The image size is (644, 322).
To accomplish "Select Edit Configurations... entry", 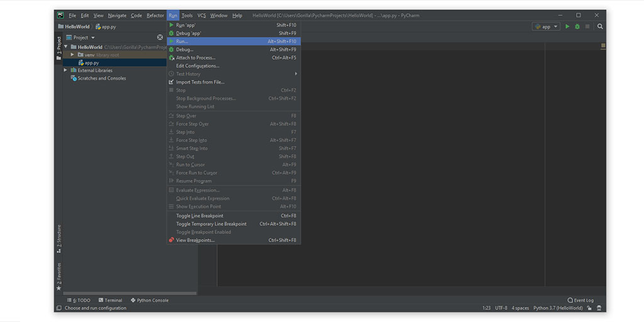I will [x=234, y=65].
